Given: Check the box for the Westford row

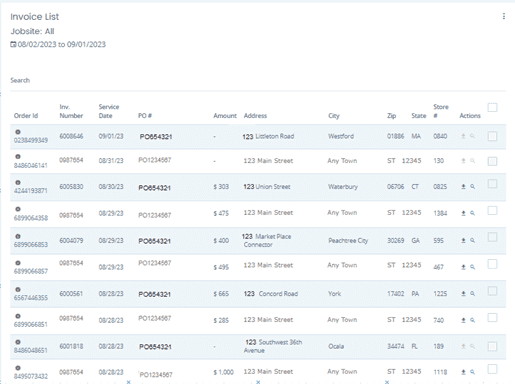Looking at the screenshot, I should [x=492, y=136].
